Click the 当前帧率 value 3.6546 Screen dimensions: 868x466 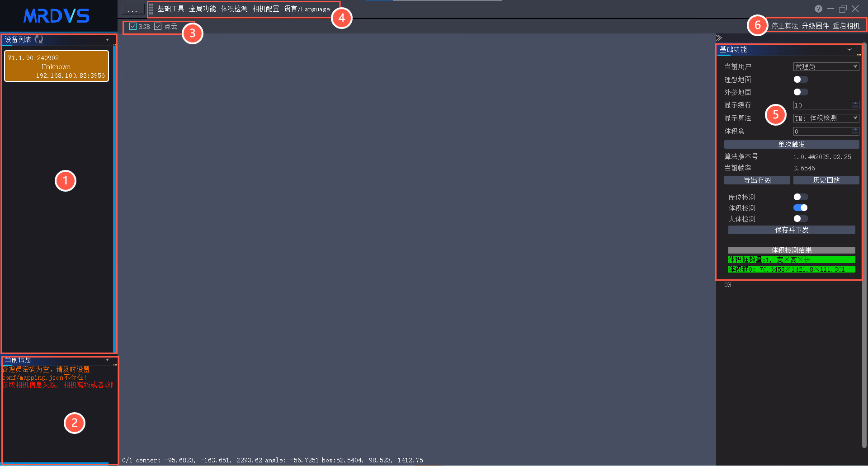[x=804, y=168]
